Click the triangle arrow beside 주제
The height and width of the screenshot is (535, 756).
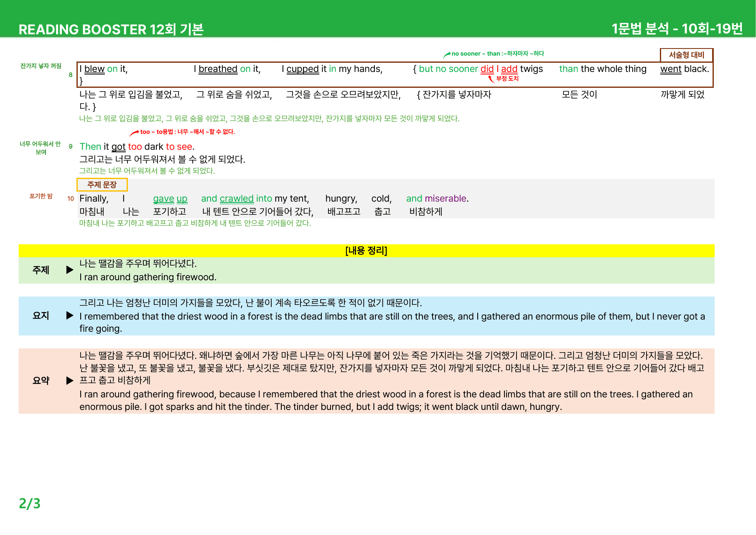[x=70, y=270]
